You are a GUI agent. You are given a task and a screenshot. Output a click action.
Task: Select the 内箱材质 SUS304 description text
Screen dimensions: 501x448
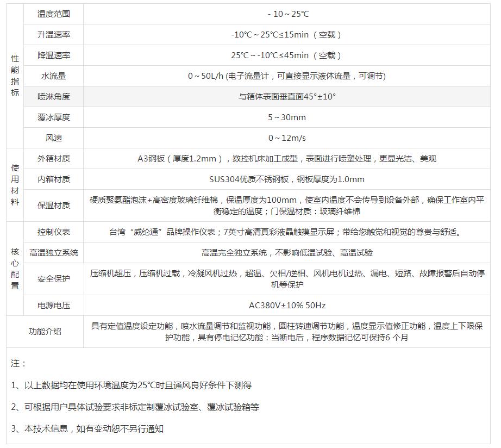click(286, 179)
